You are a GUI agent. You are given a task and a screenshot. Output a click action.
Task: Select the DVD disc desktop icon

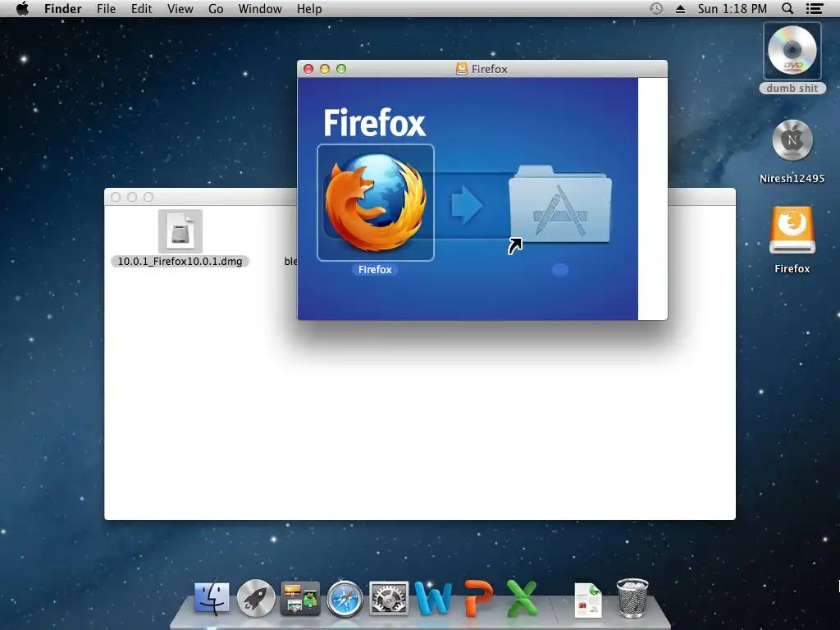coord(792,51)
